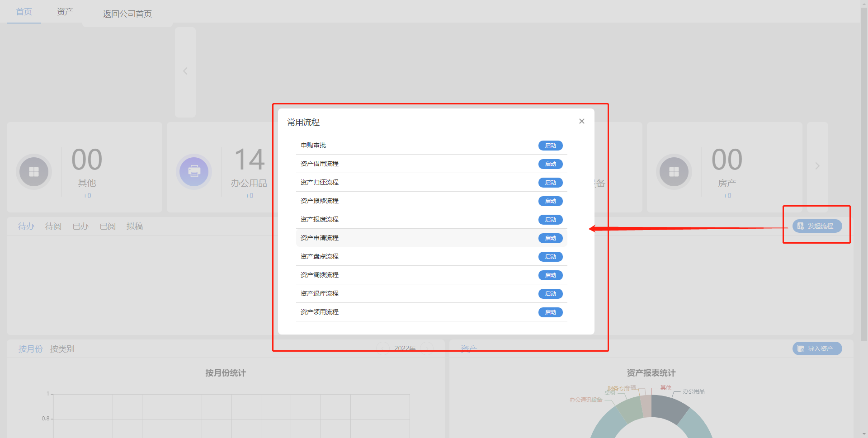The image size is (868, 438).
Task: Switch to the 拟稿 tab
Action: tap(135, 226)
